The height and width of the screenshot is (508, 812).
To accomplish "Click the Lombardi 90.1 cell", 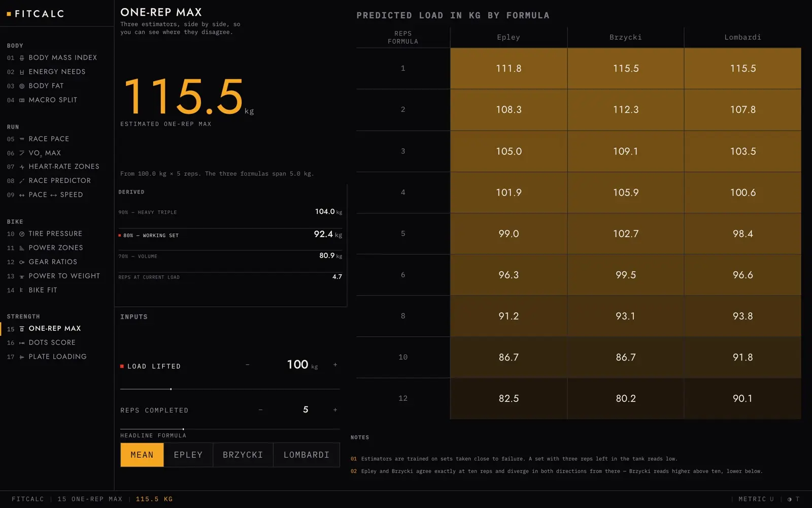I will click(x=742, y=398).
